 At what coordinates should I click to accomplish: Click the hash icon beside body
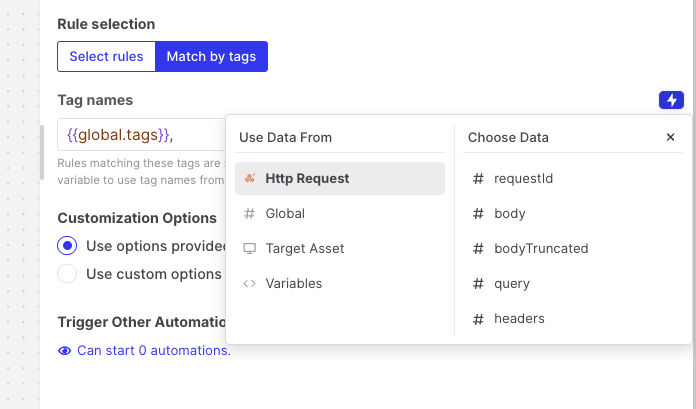tap(478, 214)
